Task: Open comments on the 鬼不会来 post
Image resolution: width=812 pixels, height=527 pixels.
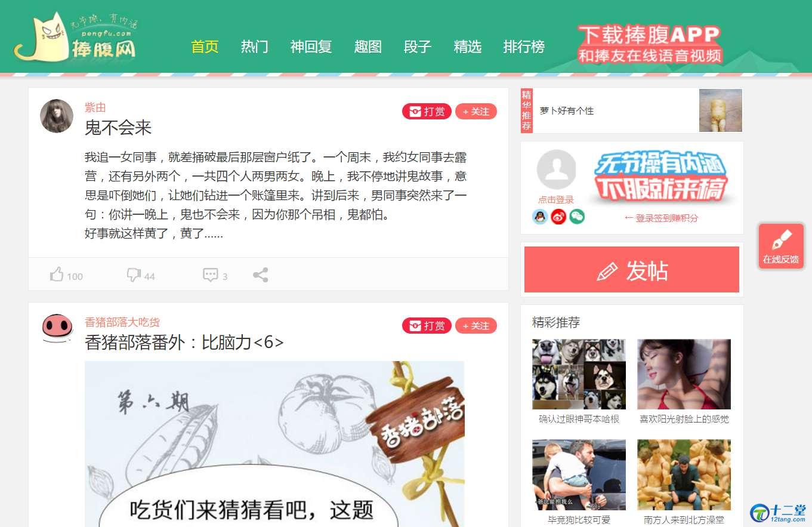Action: coord(210,275)
